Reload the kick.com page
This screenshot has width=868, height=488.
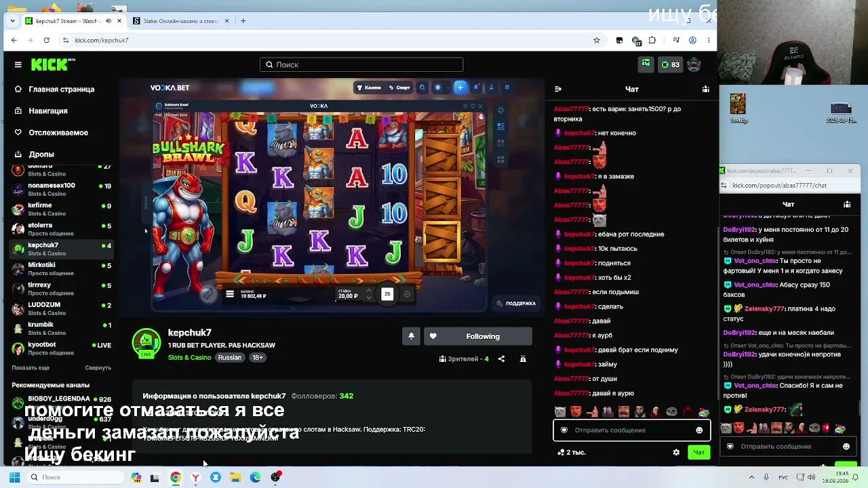pos(46,40)
